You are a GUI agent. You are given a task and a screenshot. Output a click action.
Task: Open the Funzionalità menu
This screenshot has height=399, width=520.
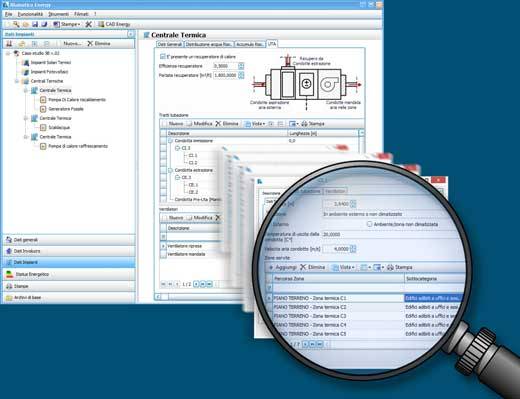(x=30, y=14)
